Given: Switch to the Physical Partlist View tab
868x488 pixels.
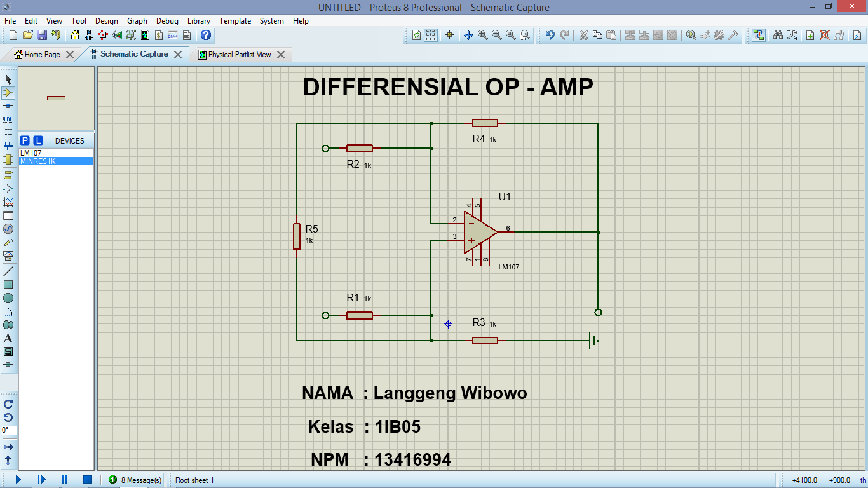Looking at the screenshot, I should [240, 55].
